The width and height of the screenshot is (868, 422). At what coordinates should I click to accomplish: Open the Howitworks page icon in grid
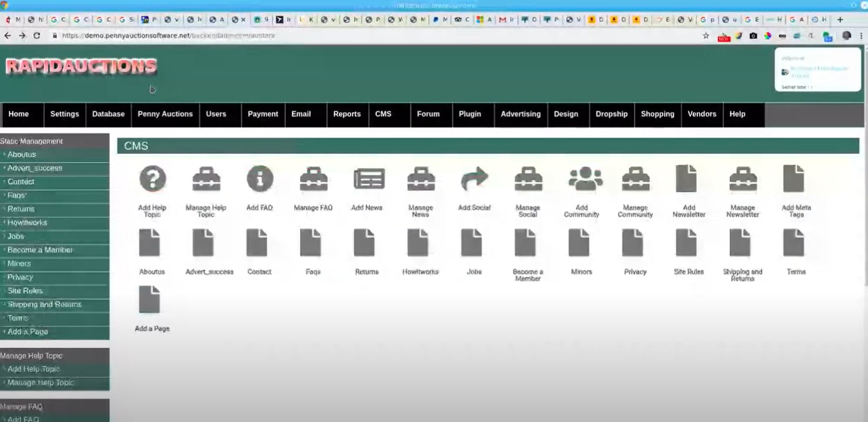[x=418, y=243]
